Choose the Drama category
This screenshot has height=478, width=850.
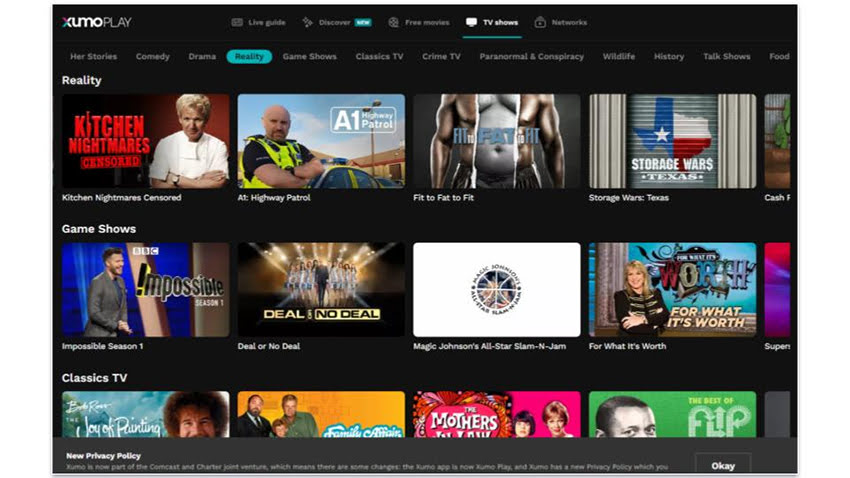coord(202,56)
